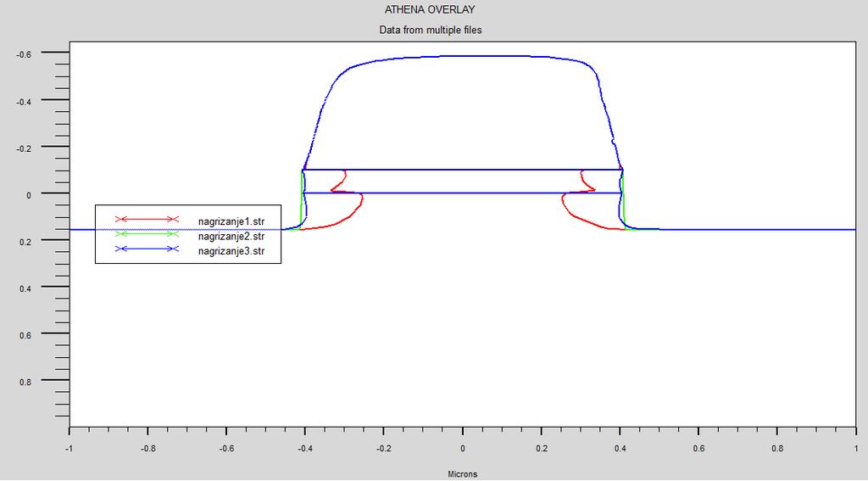This screenshot has height=481, width=868.
Task: Click the -0.2 x-axis tick label
Action: pyautogui.click(x=384, y=449)
